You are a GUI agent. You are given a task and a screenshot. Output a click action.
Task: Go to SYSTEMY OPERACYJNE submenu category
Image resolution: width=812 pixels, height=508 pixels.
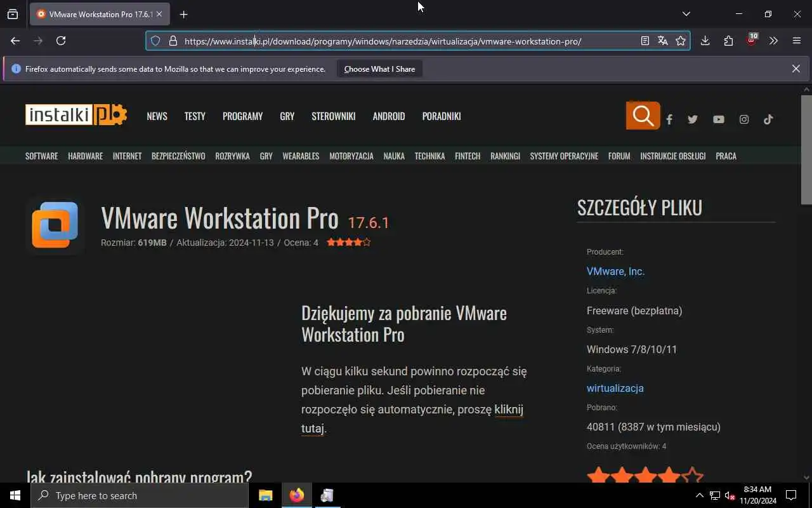tap(564, 156)
